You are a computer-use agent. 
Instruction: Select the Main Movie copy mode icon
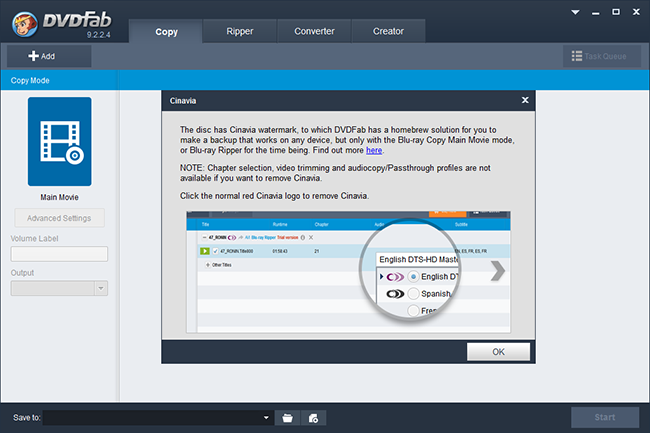(60, 141)
